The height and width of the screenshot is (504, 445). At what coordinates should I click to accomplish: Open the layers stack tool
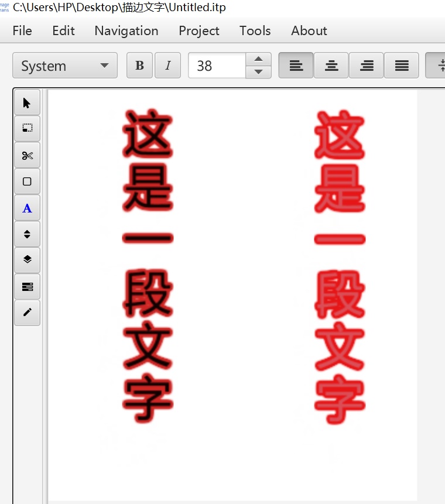(x=27, y=260)
